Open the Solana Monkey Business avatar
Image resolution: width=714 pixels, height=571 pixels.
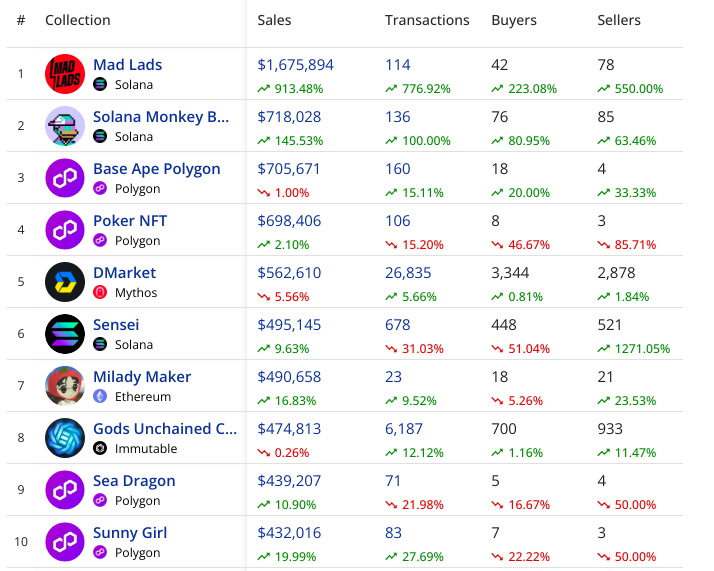coord(65,126)
